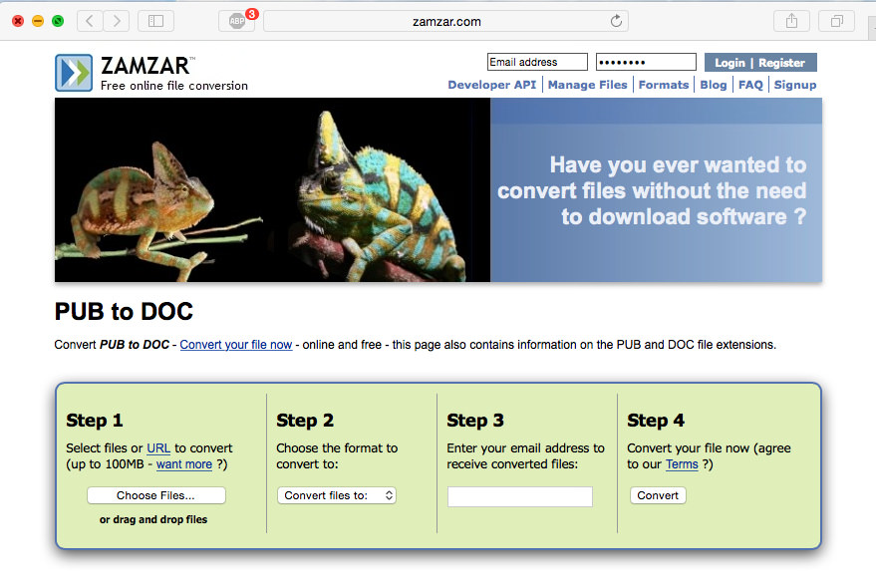Click the Login | Register button

(x=760, y=63)
